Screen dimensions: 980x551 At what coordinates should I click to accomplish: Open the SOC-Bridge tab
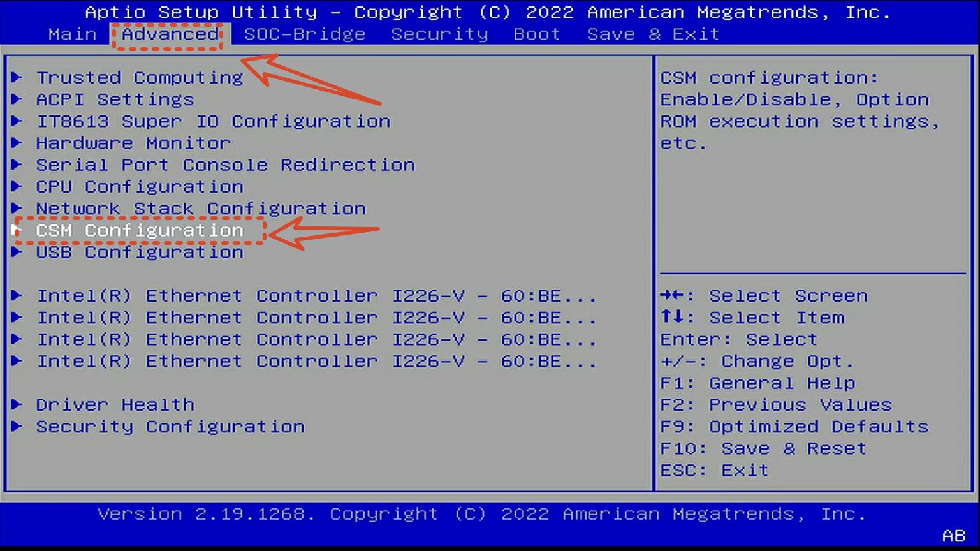[x=305, y=34]
